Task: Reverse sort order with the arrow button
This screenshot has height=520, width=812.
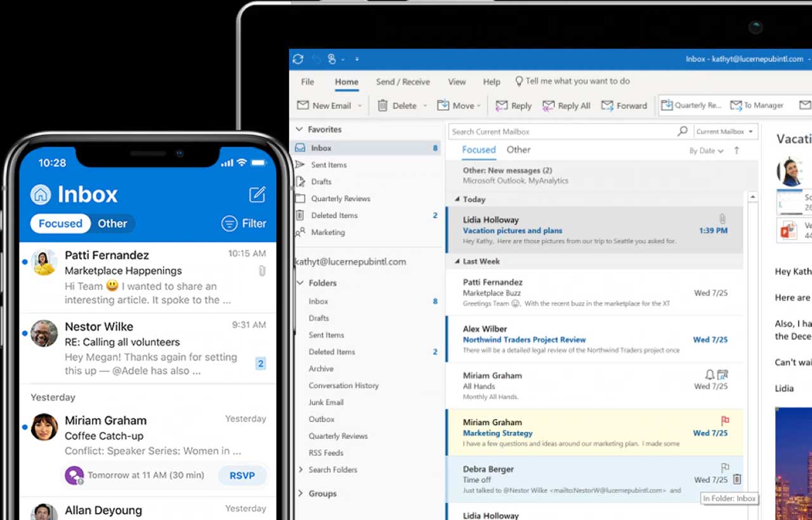Action: pyautogui.click(x=736, y=150)
